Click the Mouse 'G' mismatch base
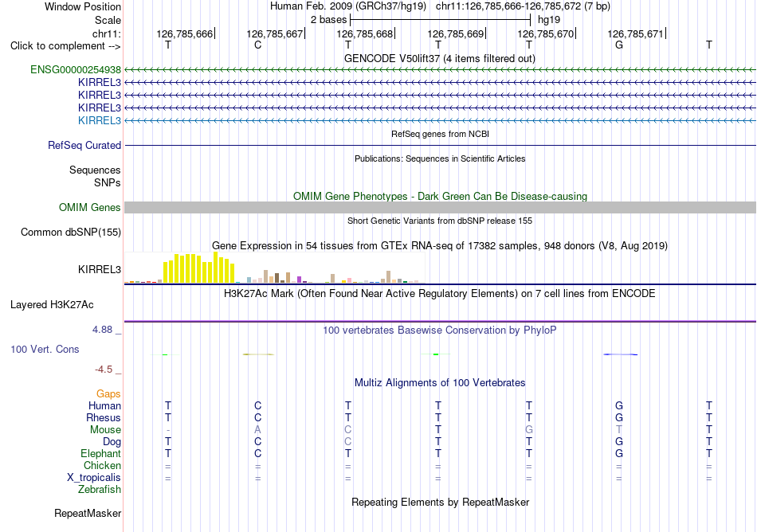The image size is (757, 532). click(529, 430)
